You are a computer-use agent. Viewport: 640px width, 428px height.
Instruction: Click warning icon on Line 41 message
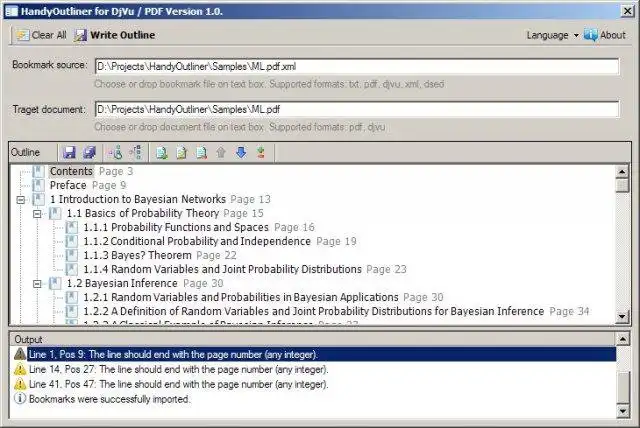(20, 384)
